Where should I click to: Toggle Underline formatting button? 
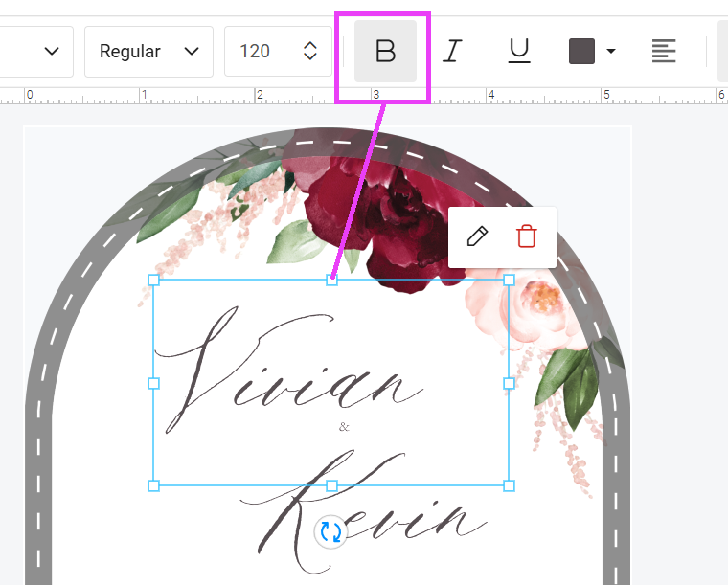click(x=518, y=51)
